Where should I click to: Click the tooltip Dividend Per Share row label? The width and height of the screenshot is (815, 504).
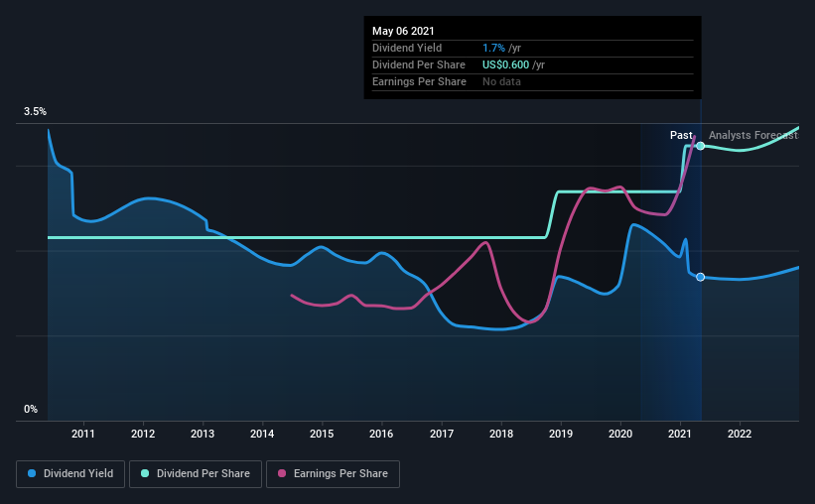(419, 64)
